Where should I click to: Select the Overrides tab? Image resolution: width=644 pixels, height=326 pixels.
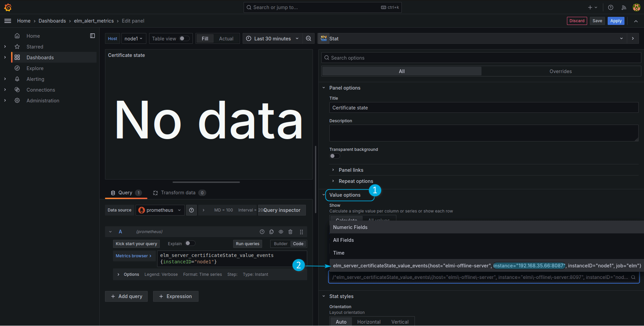(560, 71)
